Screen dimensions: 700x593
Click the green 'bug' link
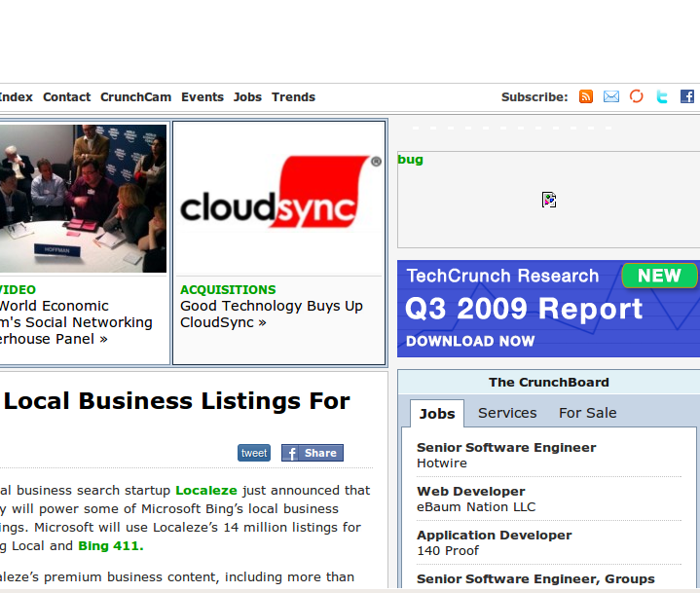pyautogui.click(x=410, y=160)
